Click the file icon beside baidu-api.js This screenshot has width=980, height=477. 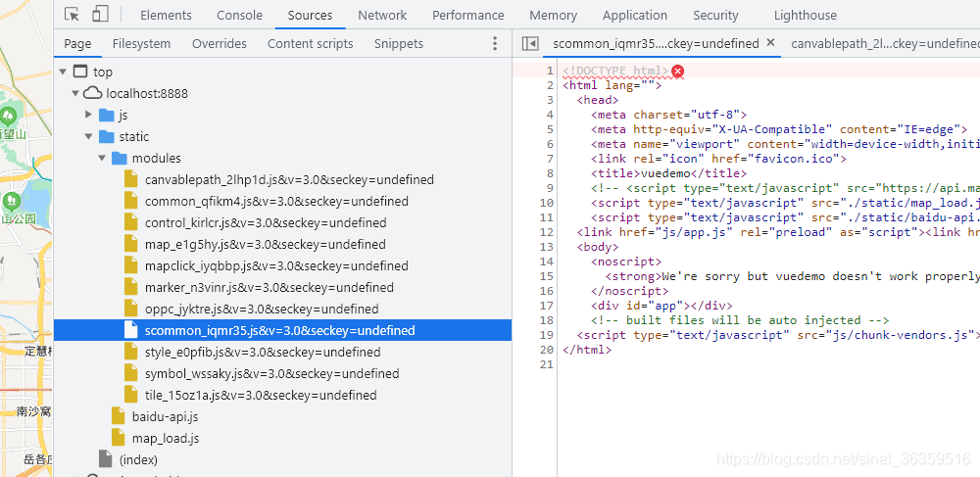(119, 416)
